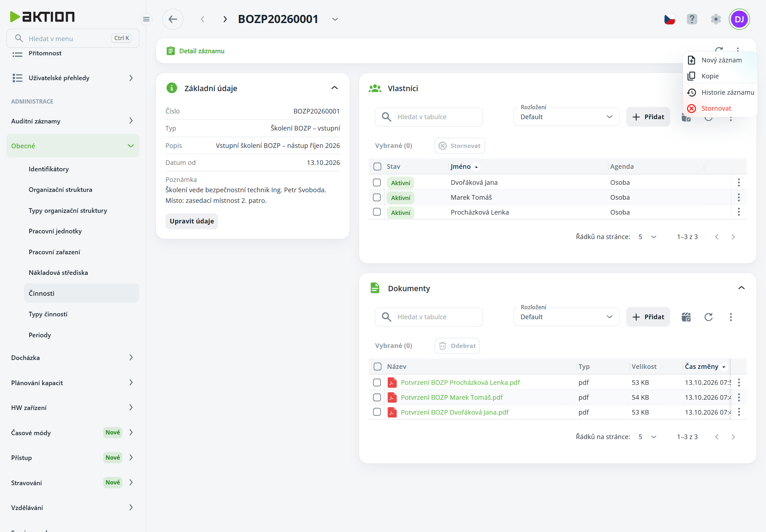
Task: Expand the Docházka sidebar section
Action: [x=73, y=358]
